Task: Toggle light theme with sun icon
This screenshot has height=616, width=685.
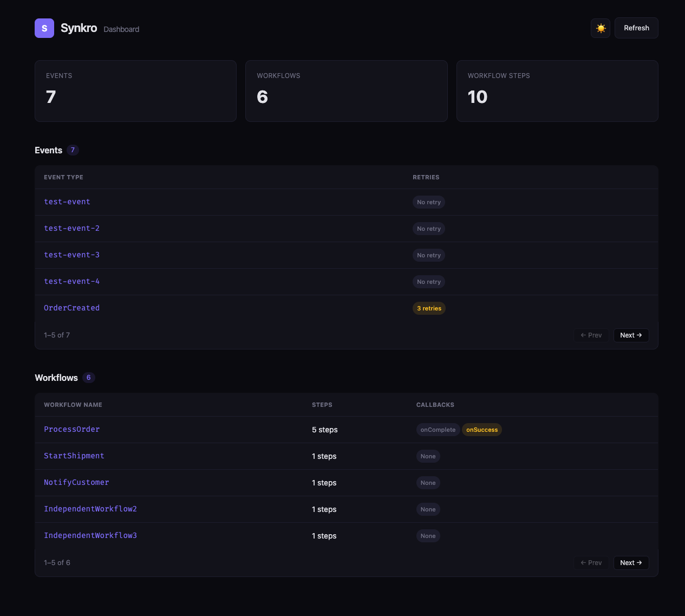Action: [601, 28]
